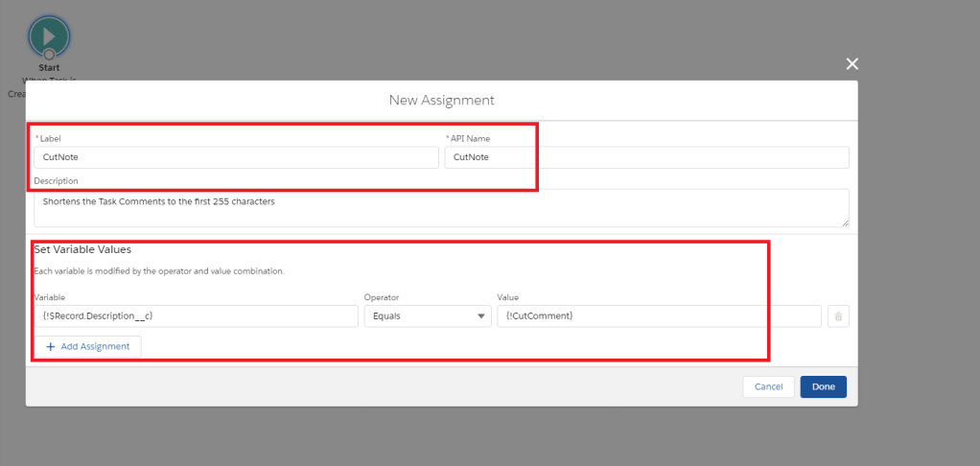
Task: Focus the Label field containing CutNote
Action: click(236, 157)
